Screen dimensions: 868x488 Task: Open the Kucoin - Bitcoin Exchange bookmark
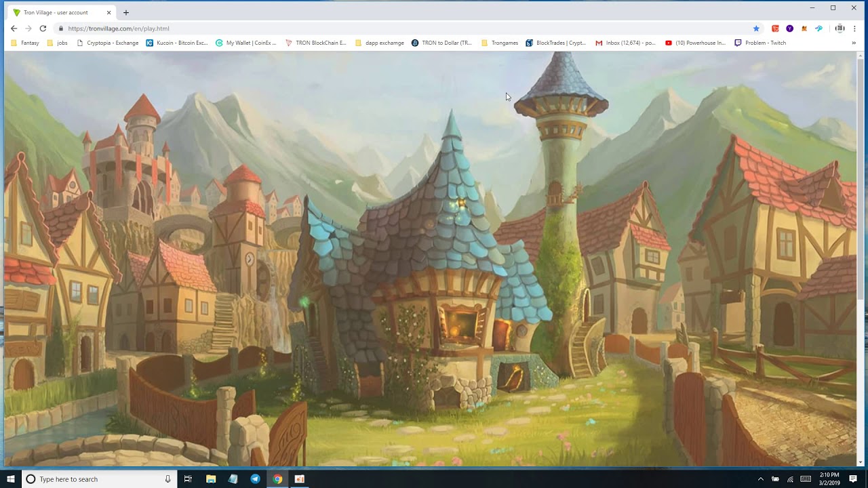point(177,43)
